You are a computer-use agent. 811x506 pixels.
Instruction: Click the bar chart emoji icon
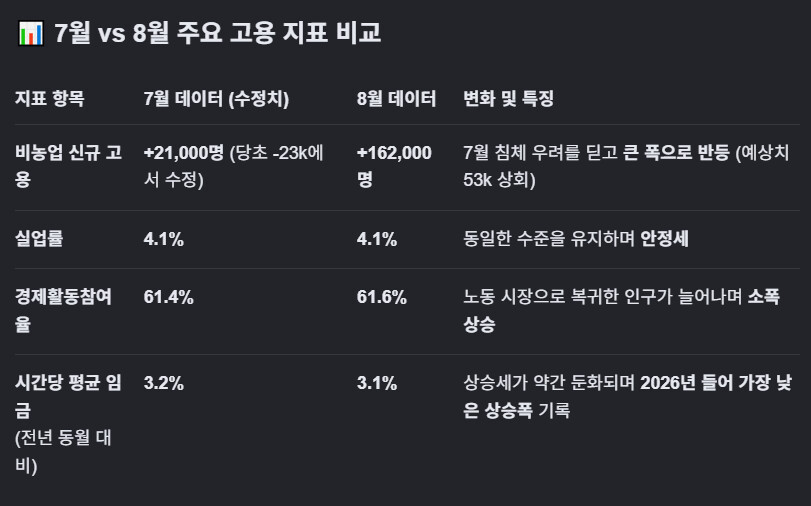31,33
